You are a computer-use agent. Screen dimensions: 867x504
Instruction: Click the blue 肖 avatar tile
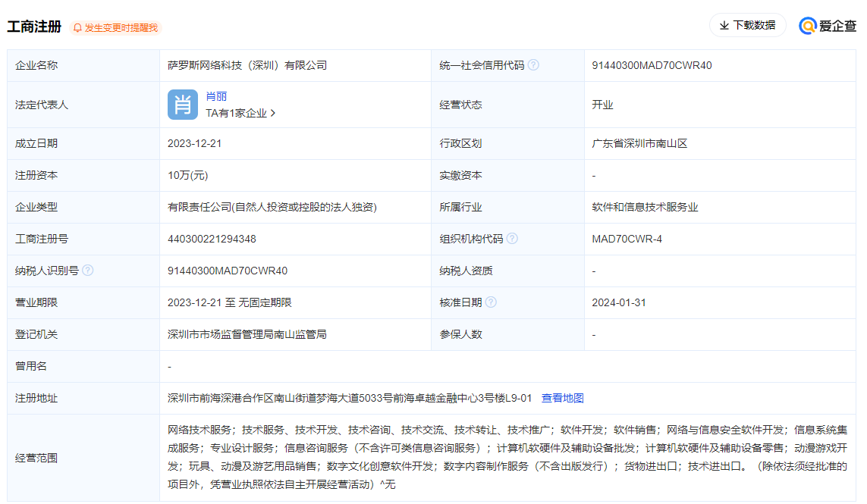(183, 105)
